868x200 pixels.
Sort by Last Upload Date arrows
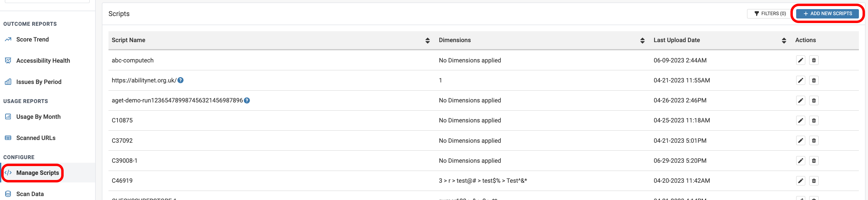click(784, 40)
